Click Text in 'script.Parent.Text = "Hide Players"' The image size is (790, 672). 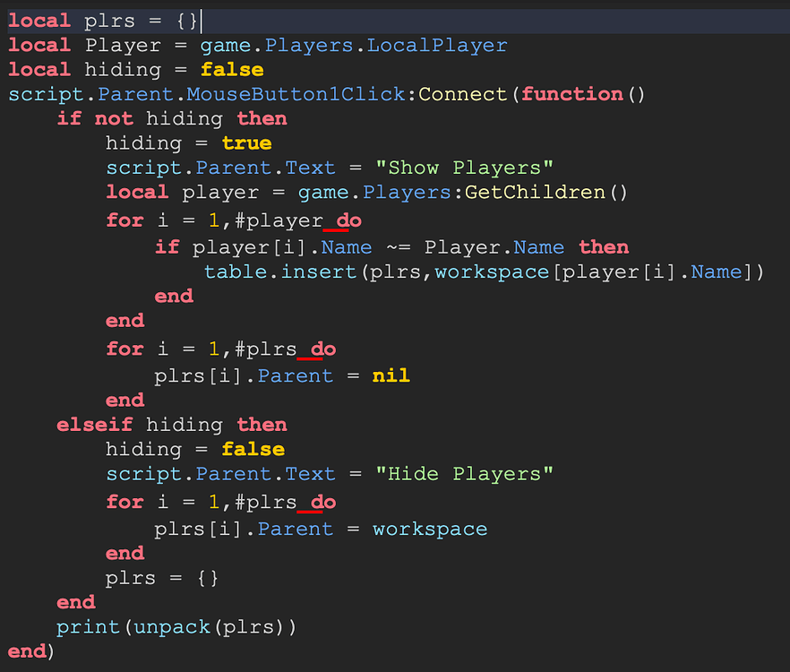[310, 474]
